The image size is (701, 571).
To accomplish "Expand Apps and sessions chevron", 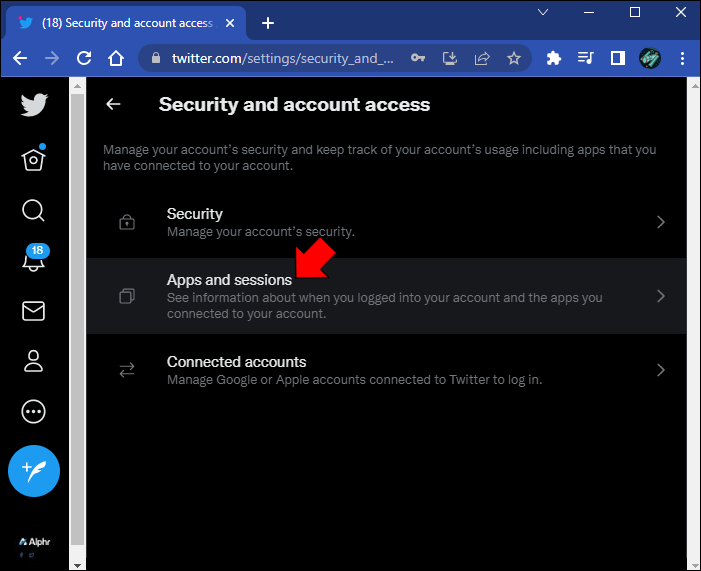I will point(660,296).
